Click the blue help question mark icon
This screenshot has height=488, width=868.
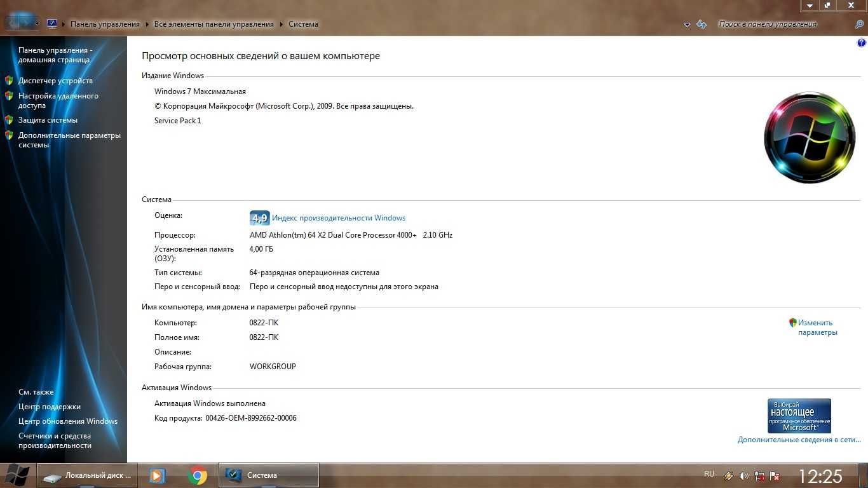[862, 43]
